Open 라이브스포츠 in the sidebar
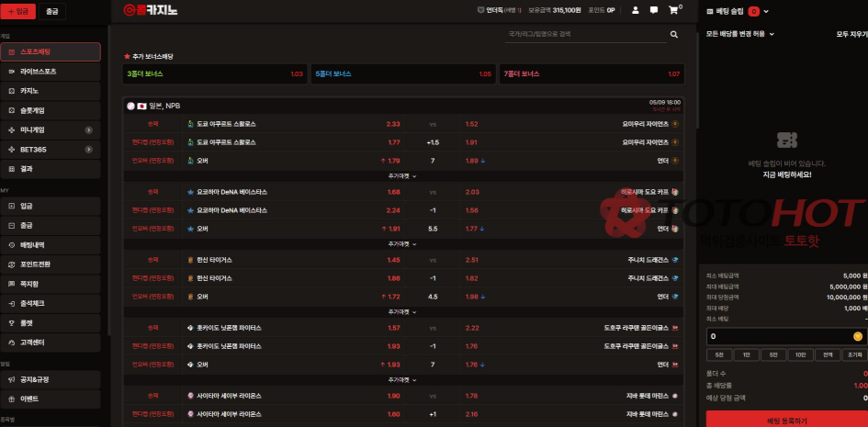 click(51, 72)
